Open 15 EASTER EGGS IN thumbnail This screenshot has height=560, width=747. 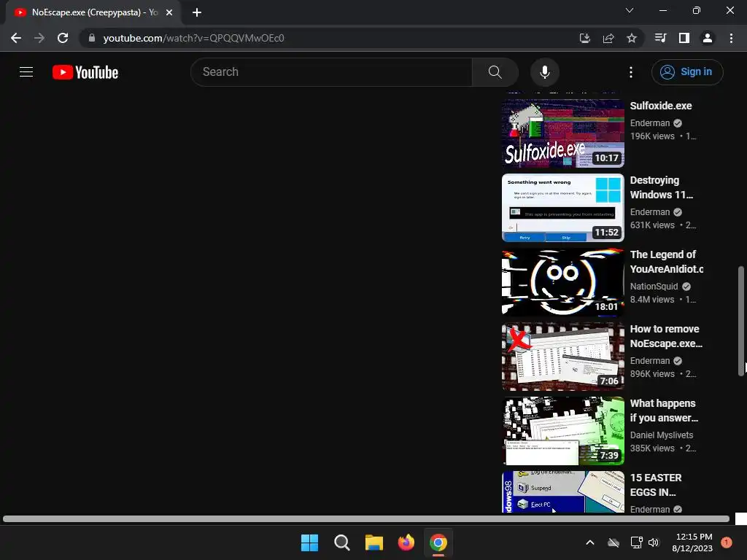[562, 491]
